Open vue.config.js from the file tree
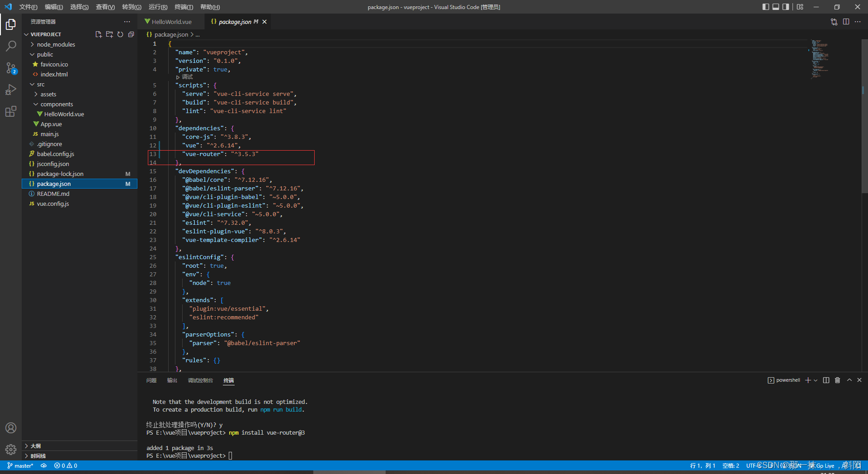This screenshot has width=868, height=474. click(53, 204)
